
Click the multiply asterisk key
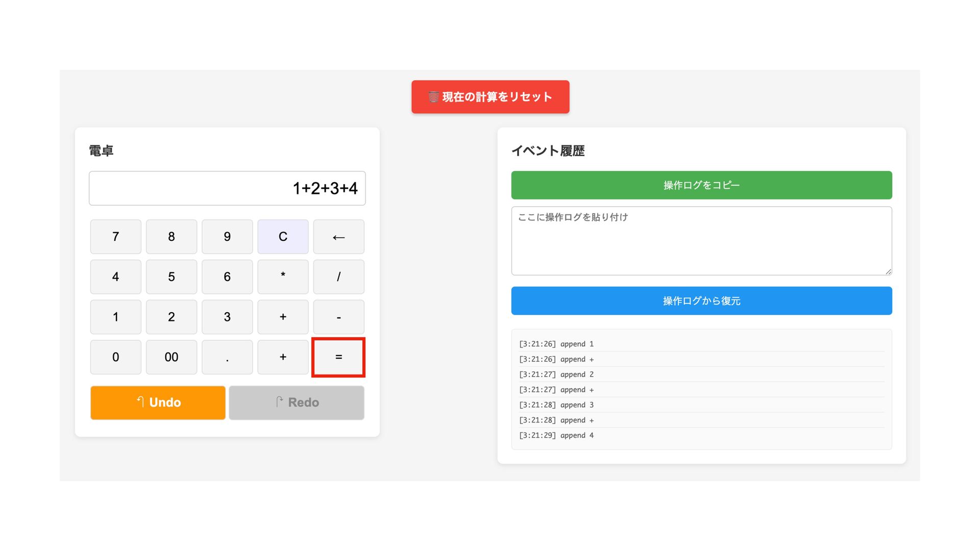283,277
